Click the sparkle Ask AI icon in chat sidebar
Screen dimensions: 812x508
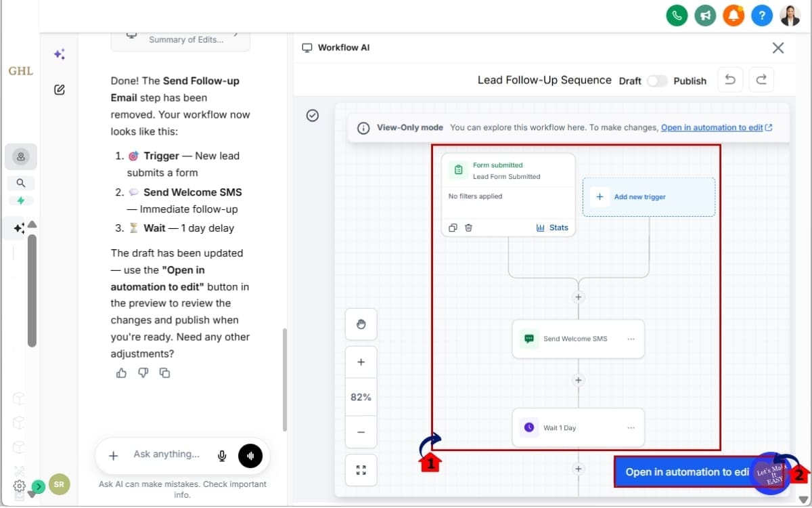coord(60,54)
